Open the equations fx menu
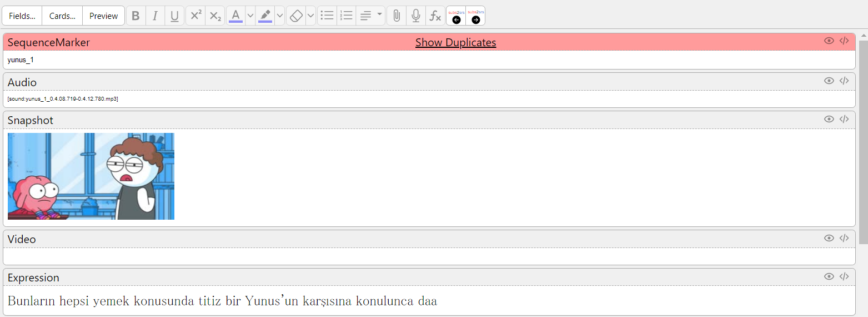 coord(435,16)
